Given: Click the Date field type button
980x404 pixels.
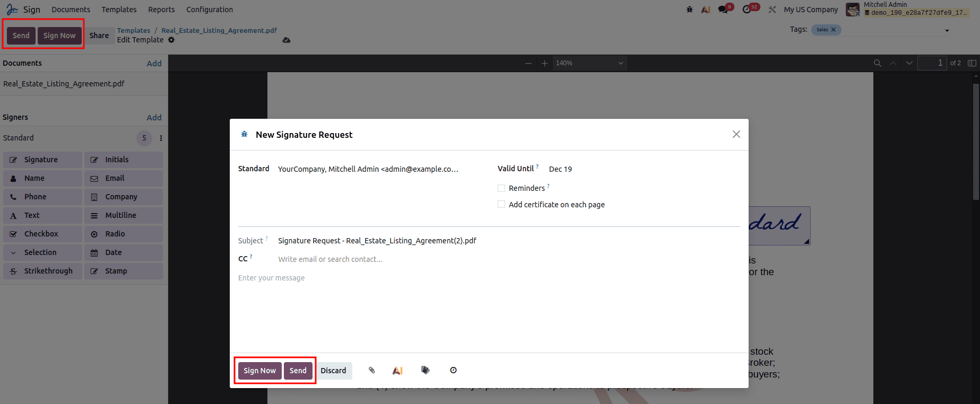Looking at the screenshot, I should click(124, 252).
